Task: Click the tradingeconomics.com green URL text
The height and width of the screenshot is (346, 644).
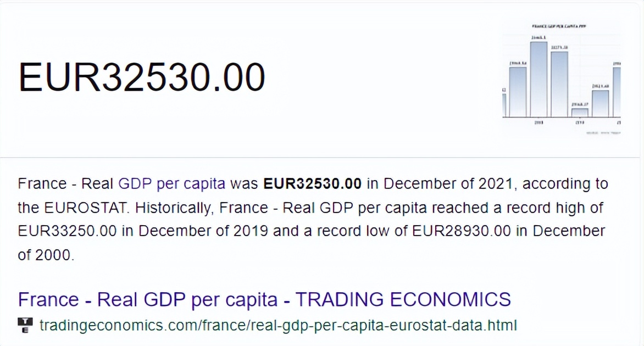Action: tap(278, 325)
